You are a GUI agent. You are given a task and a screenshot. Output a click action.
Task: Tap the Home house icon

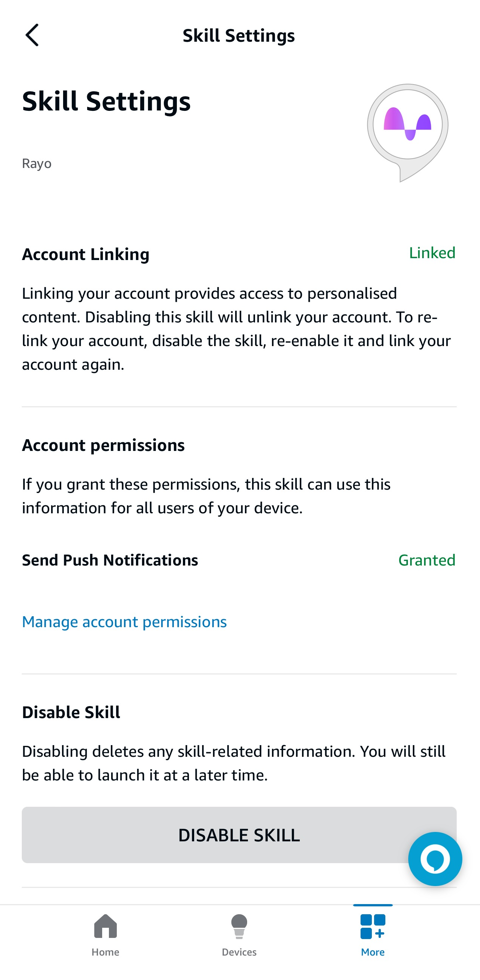[x=106, y=926]
